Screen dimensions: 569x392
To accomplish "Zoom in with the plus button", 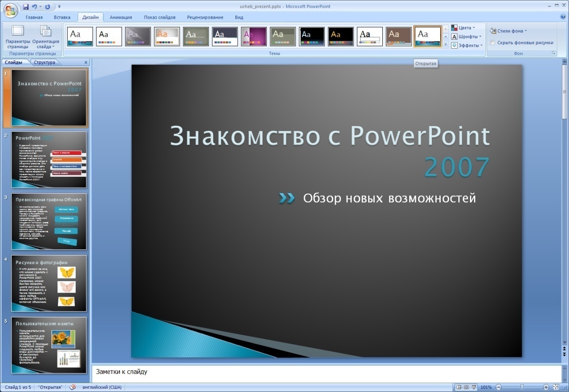I will point(546,387).
